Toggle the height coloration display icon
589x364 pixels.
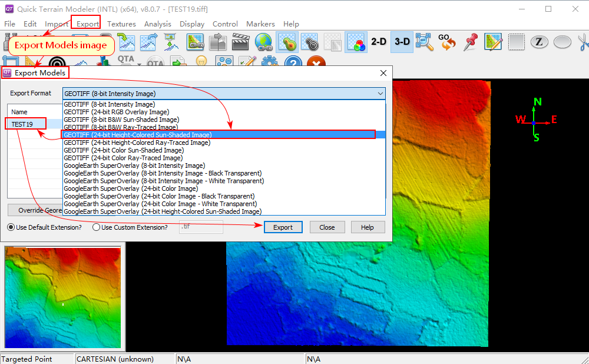[287, 42]
